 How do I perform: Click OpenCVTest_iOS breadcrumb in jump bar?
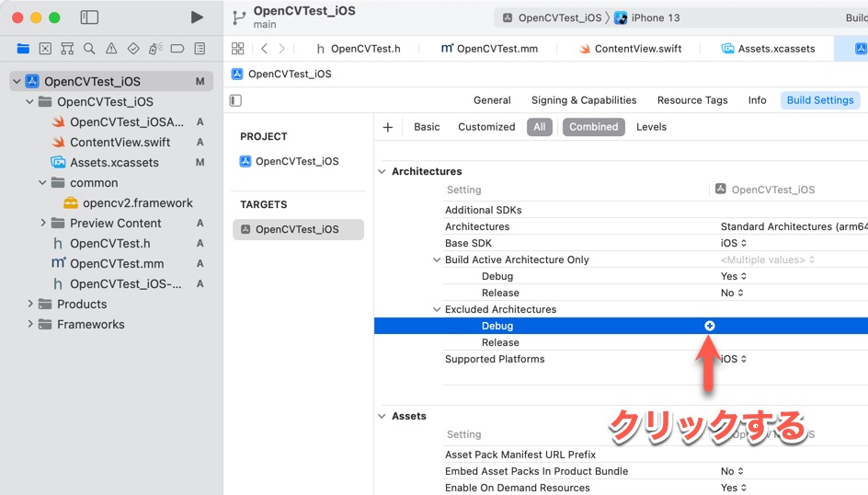(290, 75)
